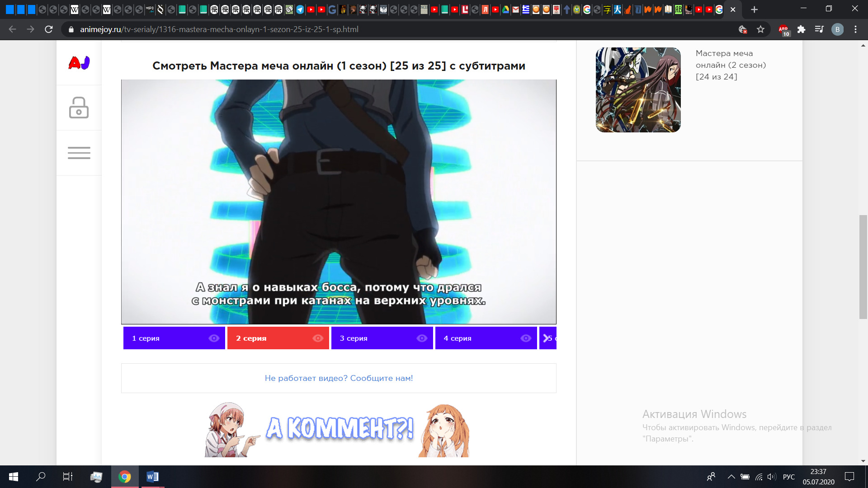The height and width of the screenshot is (488, 868).
Task: Bookmark this page with the star icon
Action: pos(760,29)
